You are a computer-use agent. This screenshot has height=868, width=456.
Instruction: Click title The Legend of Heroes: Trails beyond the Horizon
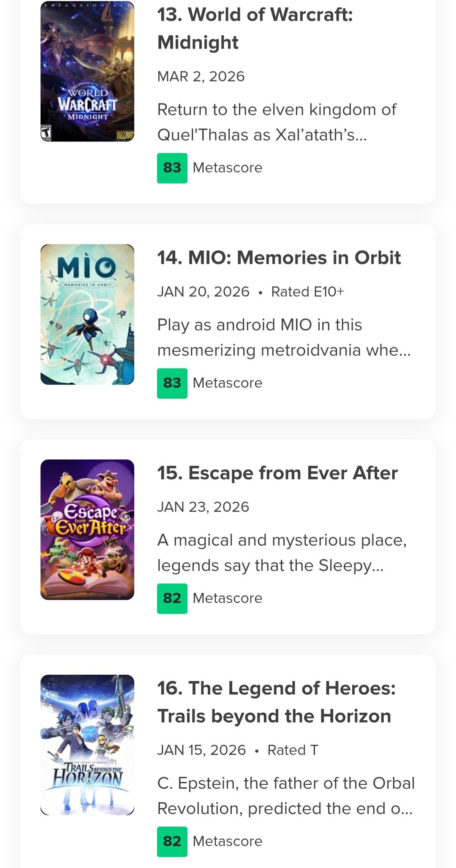277,702
